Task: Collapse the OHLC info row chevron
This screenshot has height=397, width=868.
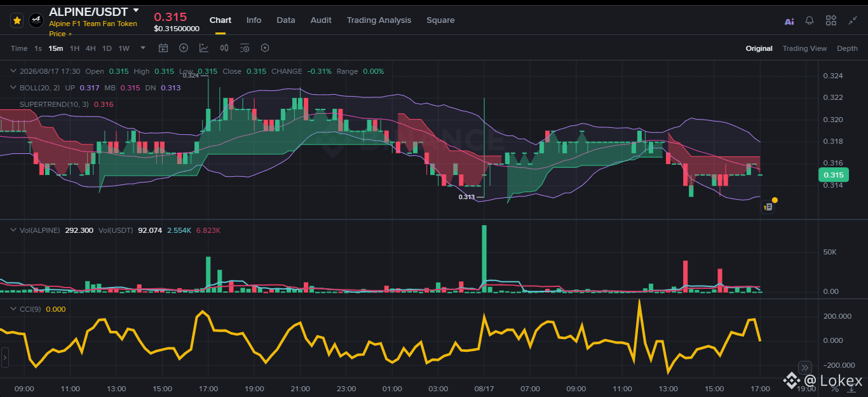Action: click(x=14, y=71)
